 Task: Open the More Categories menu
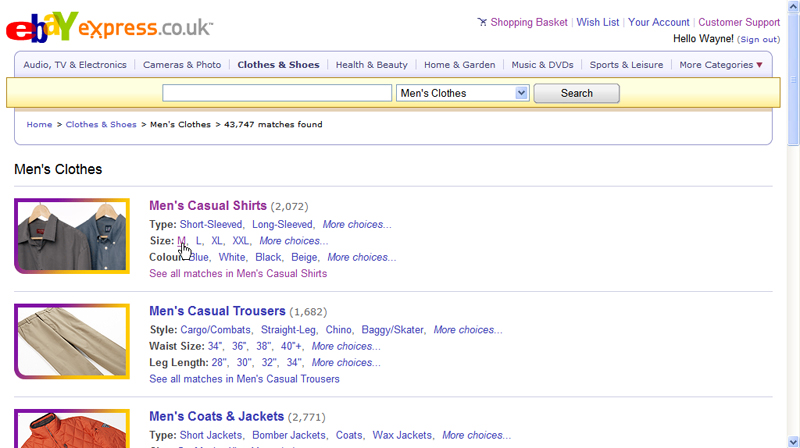[x=720, y=65]
